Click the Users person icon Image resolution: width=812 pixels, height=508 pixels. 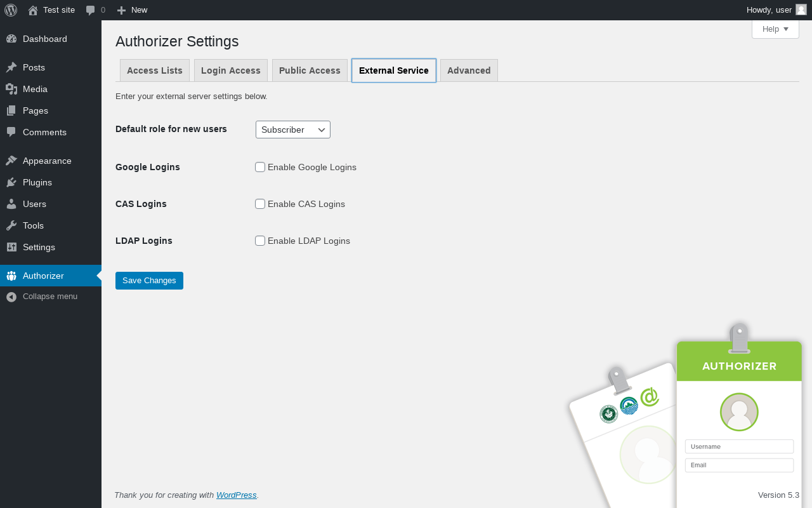pos(11,204)
